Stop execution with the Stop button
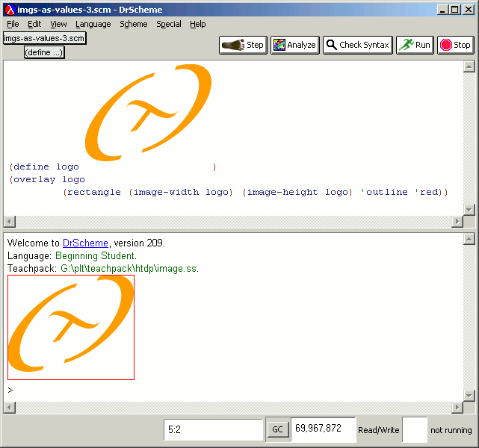The width and height of the screenshot is (479, 448). [456, 45]
